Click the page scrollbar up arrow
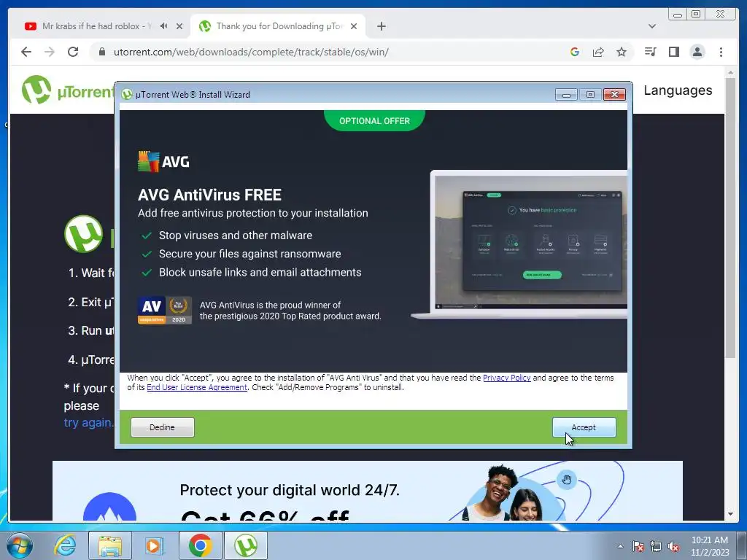This screenshot has height=560, width=747. pyautogui.click(x=730, y=73)
